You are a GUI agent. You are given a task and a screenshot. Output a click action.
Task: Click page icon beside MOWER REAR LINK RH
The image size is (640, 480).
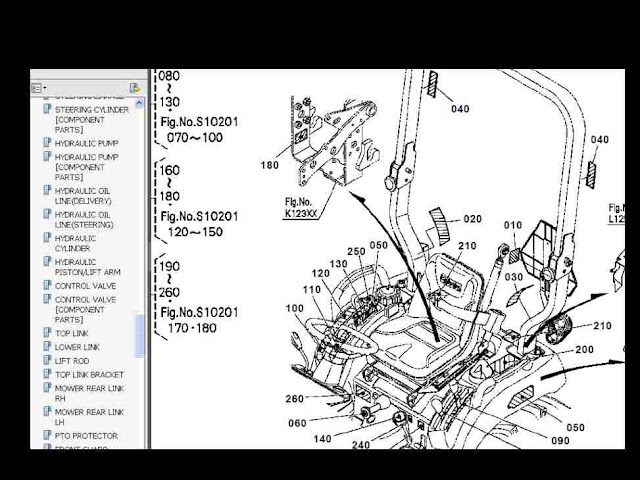pyautogui.click(x=47, y=387)
